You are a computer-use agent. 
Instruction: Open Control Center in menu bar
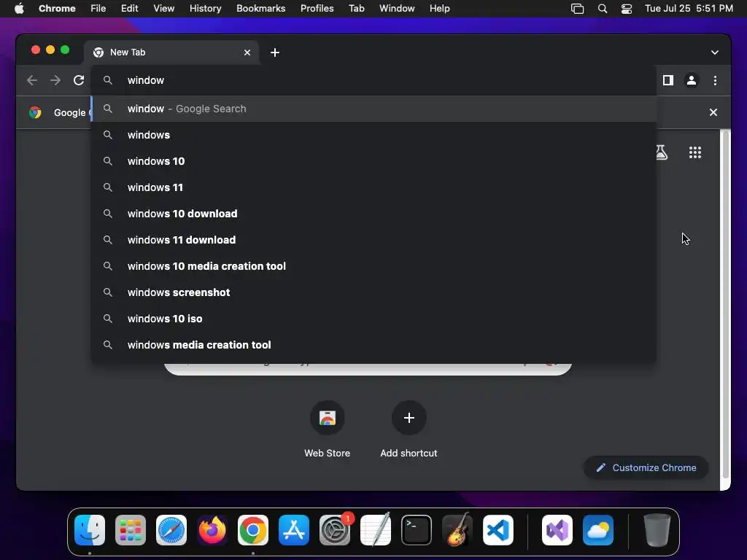[627, 9]
